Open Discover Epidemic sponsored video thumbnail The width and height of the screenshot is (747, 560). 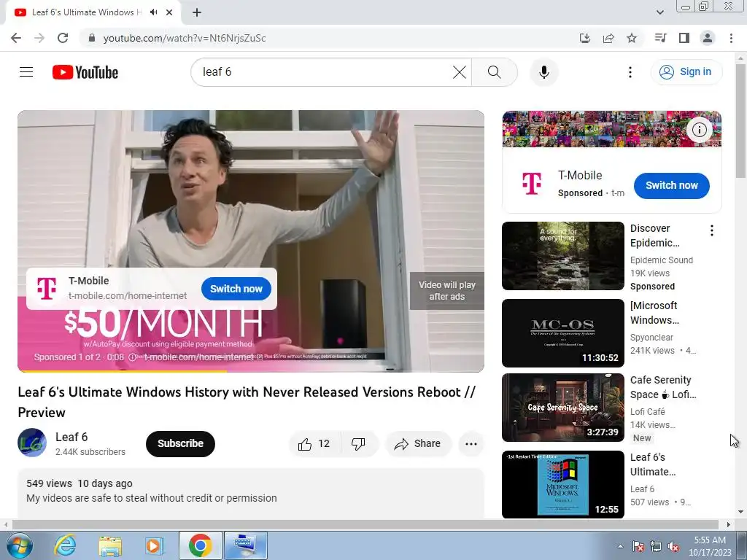tap(562, 256)
